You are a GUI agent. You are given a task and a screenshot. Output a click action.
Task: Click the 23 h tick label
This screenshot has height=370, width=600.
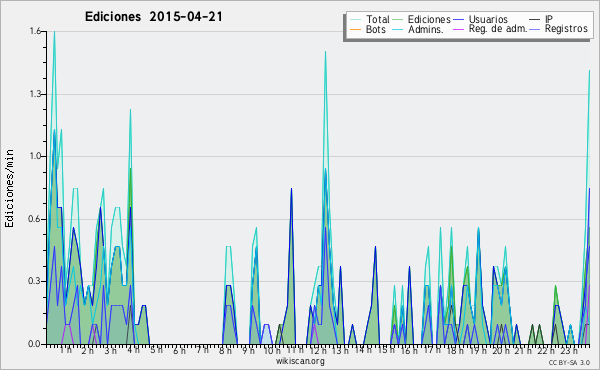click(569, 350)
